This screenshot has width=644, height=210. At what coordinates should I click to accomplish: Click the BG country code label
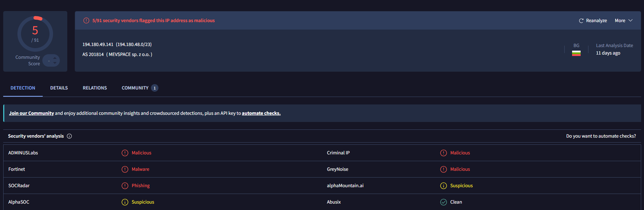click(576, 46)
